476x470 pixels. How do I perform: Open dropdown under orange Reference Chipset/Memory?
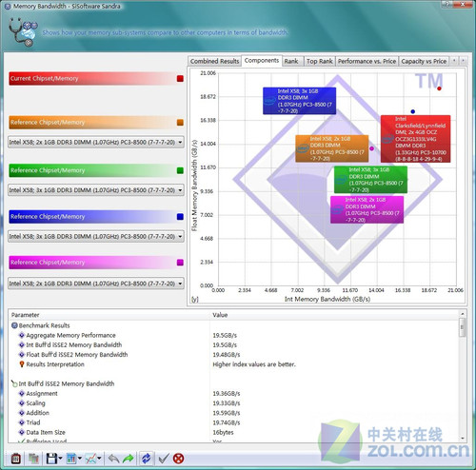(x=96, y=142)
